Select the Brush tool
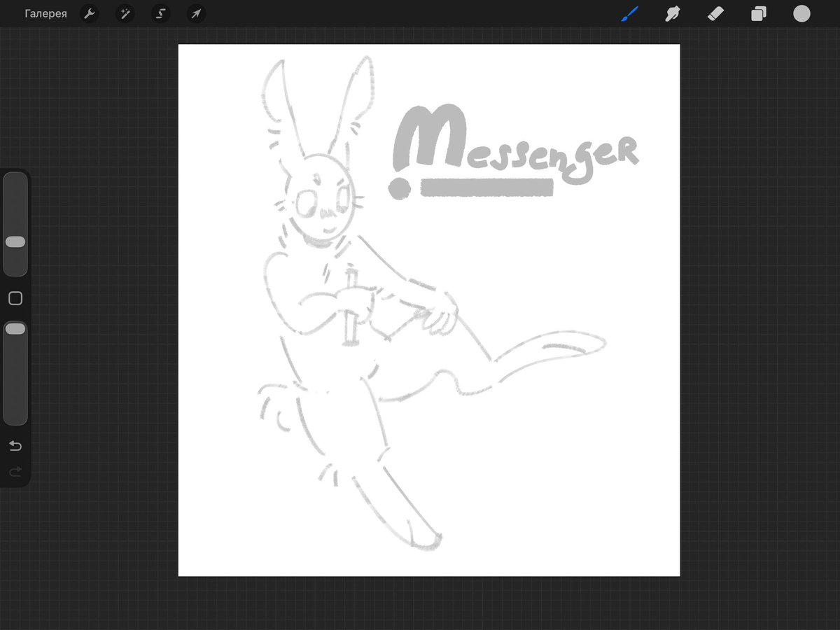This screenshot has width=840, height=630. pyautogui.click(x=629, y=14)
